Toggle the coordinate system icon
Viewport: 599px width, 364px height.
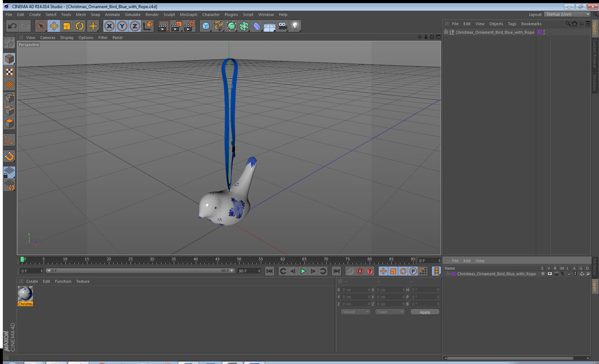(148, 26)
